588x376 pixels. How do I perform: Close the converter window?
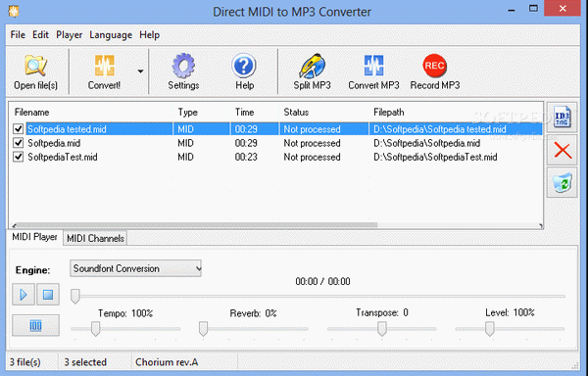tap(563, 8)
